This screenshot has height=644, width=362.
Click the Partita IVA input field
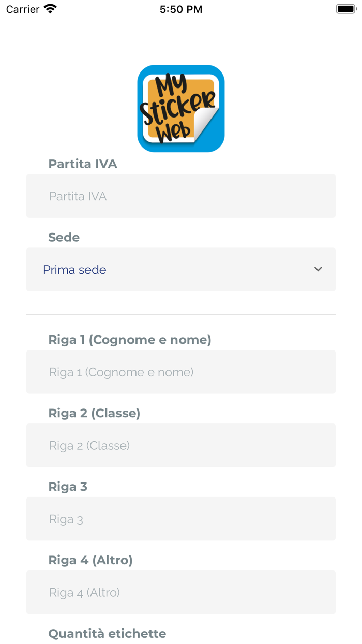[180, 196]
